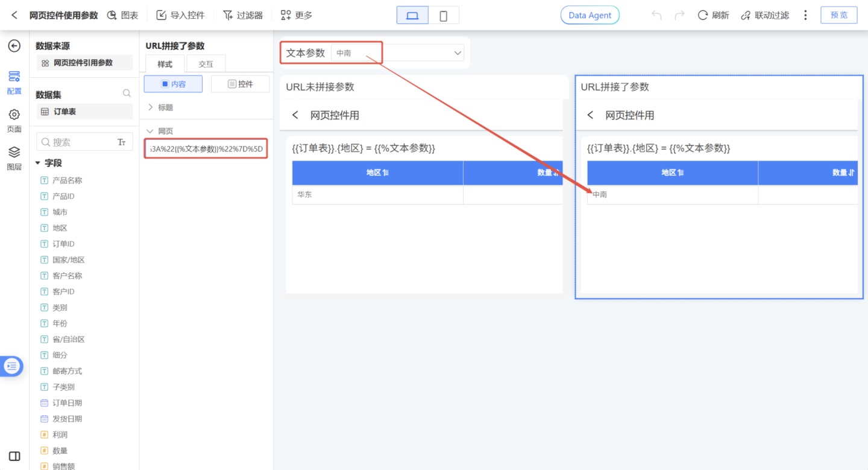Search datasets with the magnifier icon

pyautogui.click(x=127, y=94)
